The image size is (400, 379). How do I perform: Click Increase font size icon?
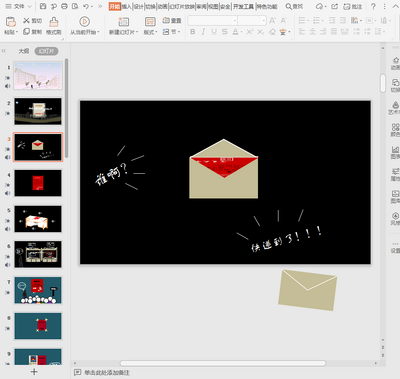point(272,21)
